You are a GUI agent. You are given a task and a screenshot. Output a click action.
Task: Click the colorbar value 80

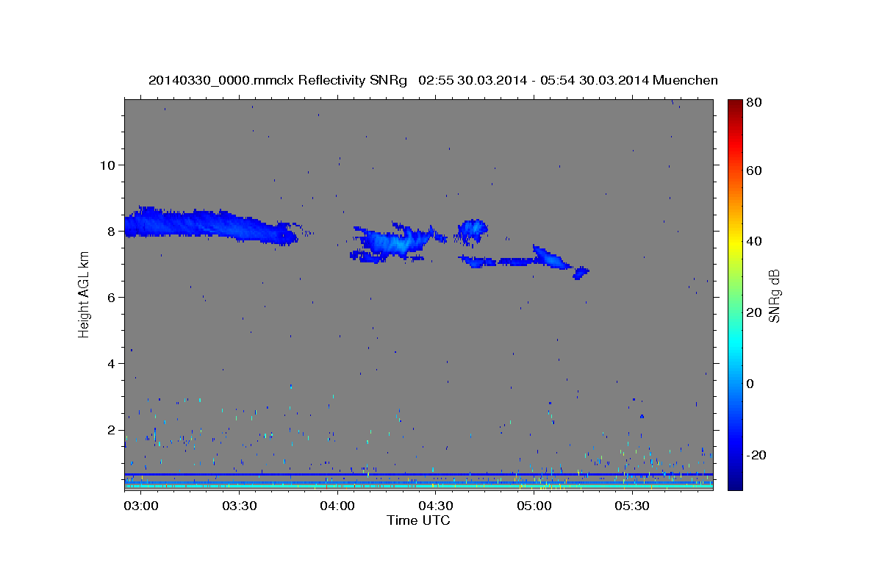[753, 102]
